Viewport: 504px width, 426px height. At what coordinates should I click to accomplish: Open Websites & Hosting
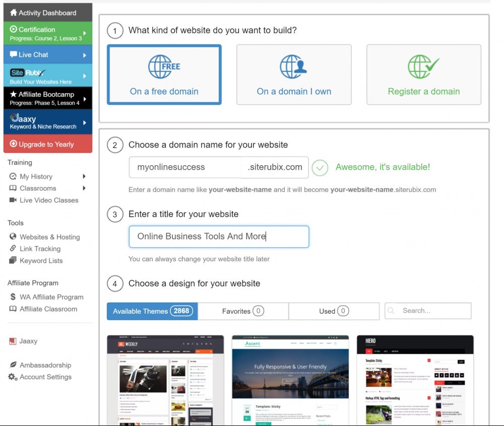click(x=50, y=237)
